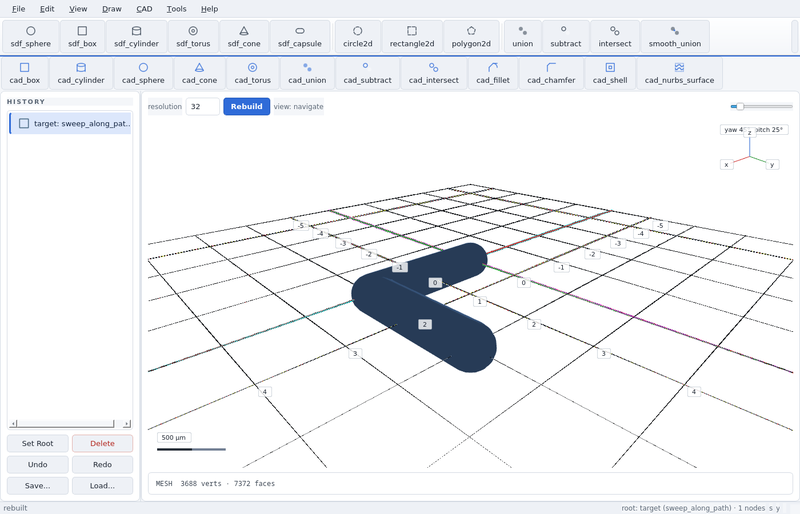Insert a cad_cylinder primitive
Image resolution: width=800 pixels, height=514 pixels.
pos(81,74)
